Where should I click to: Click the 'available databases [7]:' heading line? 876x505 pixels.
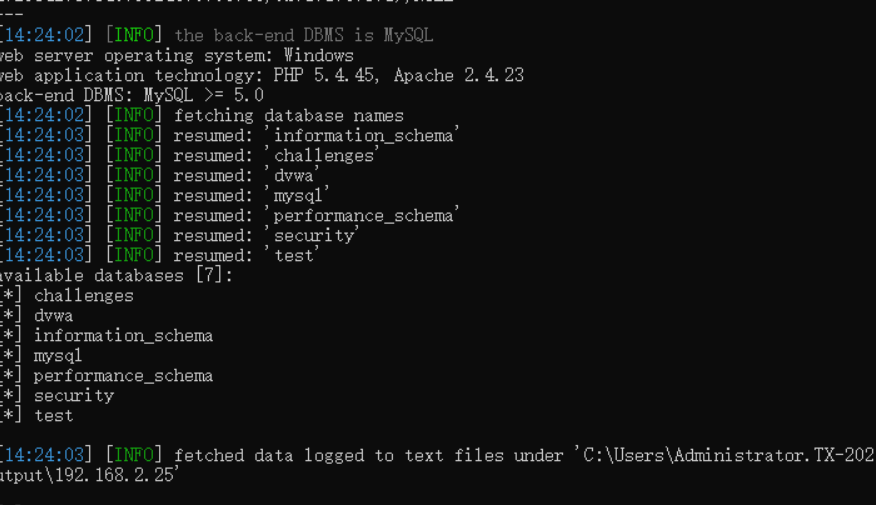[115, 276]
